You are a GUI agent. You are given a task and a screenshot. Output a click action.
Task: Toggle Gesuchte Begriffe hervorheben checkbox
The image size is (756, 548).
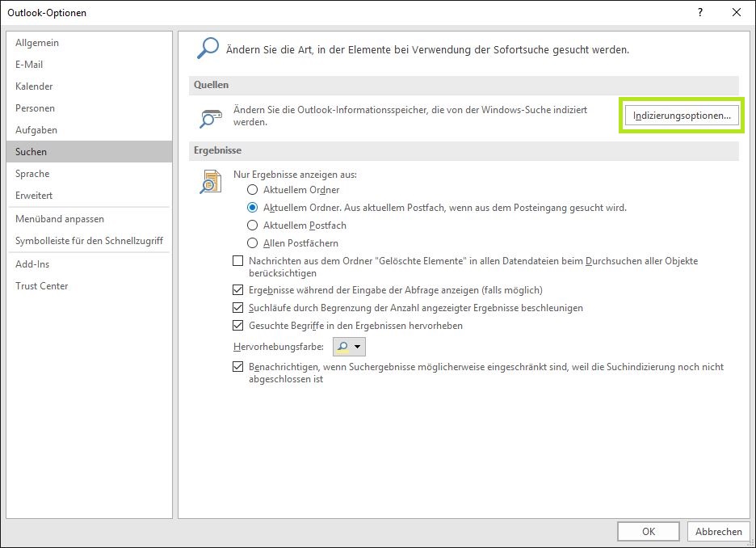pos(237,326)
